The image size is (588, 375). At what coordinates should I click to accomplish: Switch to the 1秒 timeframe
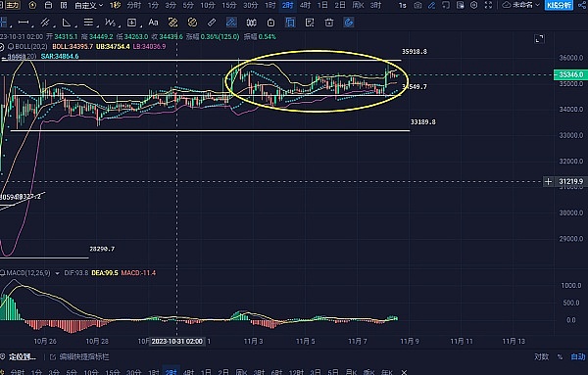pos(115,5)
